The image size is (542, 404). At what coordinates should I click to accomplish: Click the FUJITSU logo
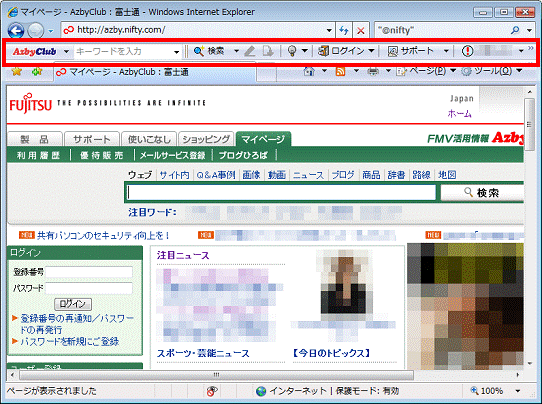[x=31, y=103]
